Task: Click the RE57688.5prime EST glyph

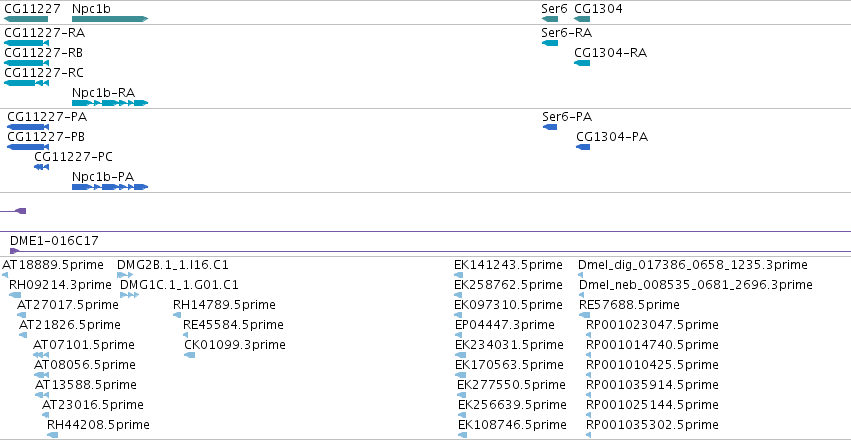Action: [x=585, y=315]
